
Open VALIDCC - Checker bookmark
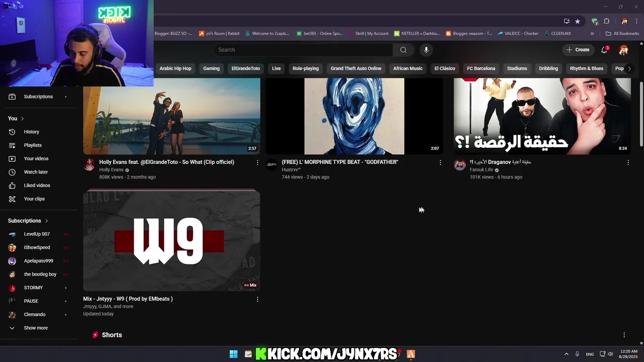tap(518, 34)
